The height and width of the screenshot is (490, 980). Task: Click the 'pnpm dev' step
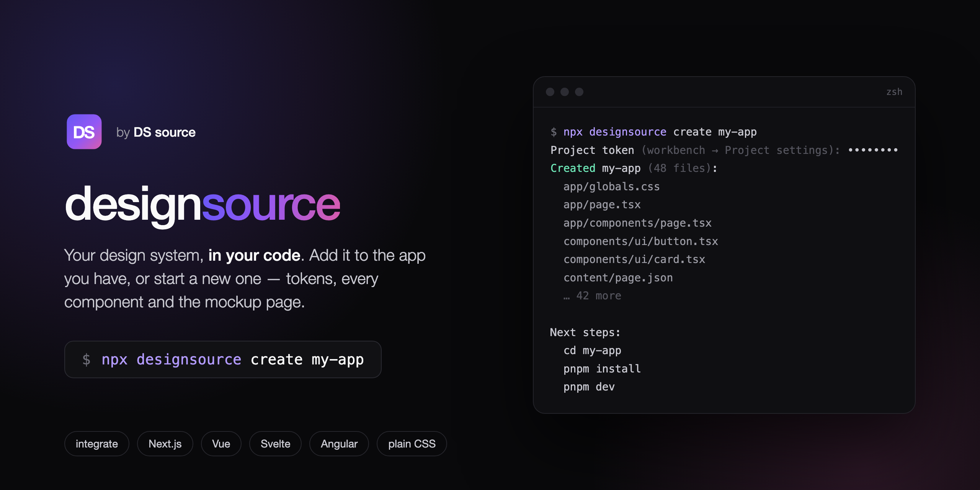point(589,387)
